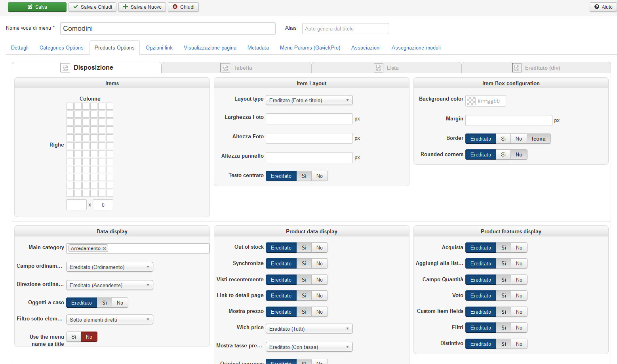The image size is (617, 364).
Task: Set Out of stock to No
Action: [320, 248]
